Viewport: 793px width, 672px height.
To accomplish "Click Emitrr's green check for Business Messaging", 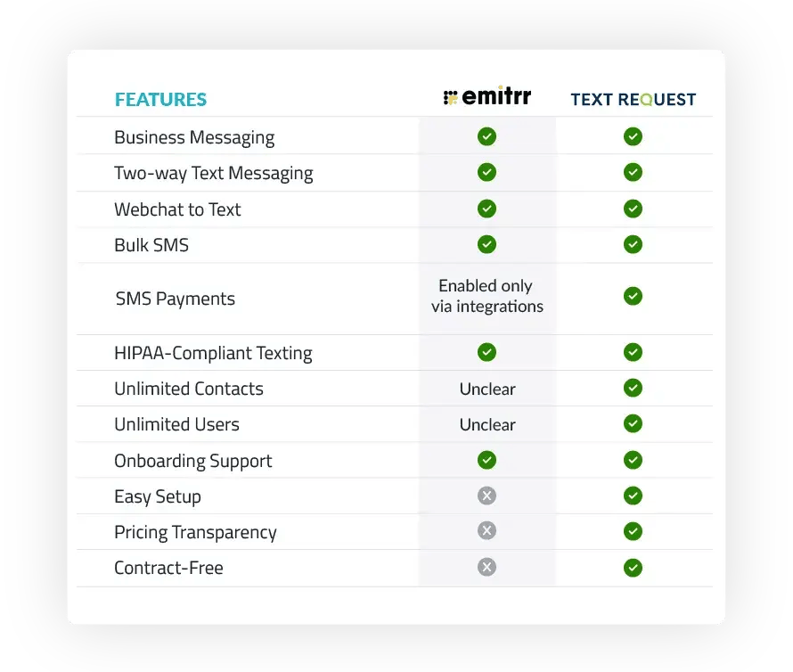I will click(486, 136).
